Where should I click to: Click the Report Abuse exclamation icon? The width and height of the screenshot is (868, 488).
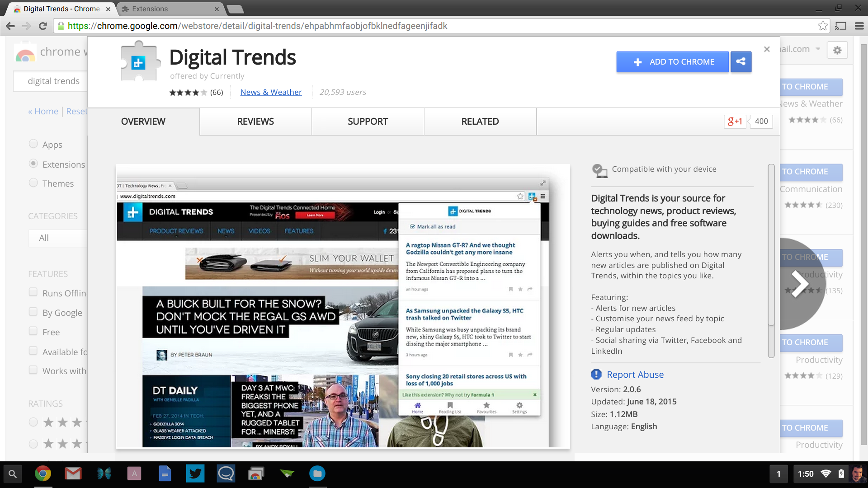[596, 374]
